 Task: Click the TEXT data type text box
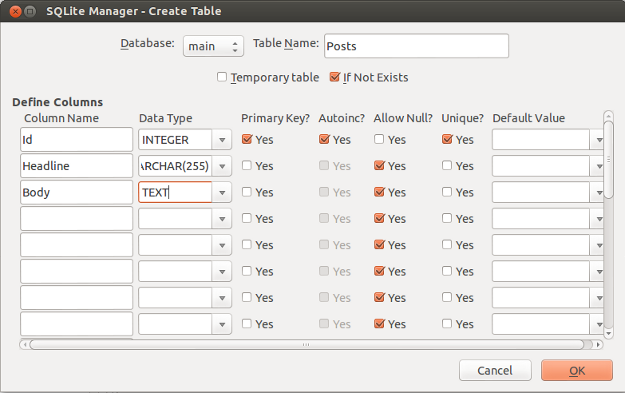coord(175,192)
